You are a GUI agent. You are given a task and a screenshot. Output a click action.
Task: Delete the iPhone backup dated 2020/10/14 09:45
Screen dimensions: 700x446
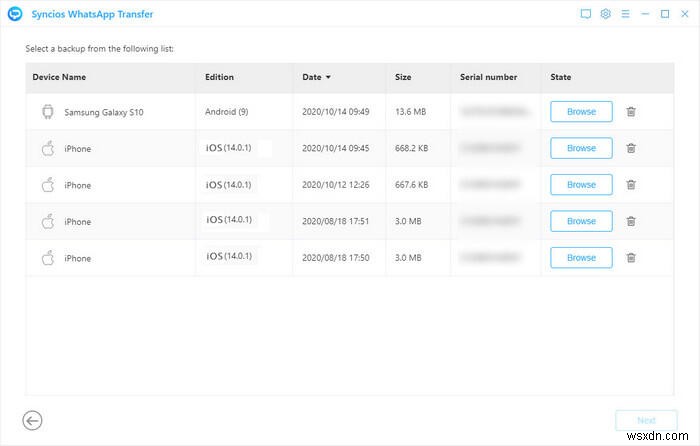631,148
